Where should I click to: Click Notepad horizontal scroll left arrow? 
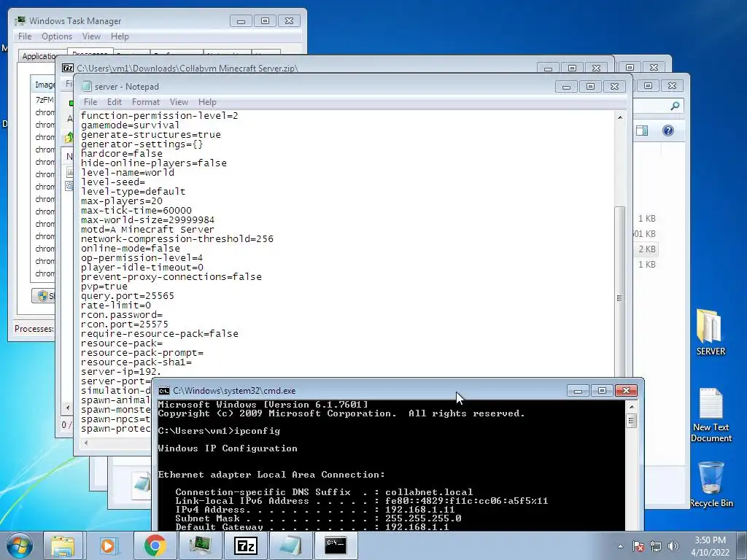pyautogui.click(x=86, y=443)
